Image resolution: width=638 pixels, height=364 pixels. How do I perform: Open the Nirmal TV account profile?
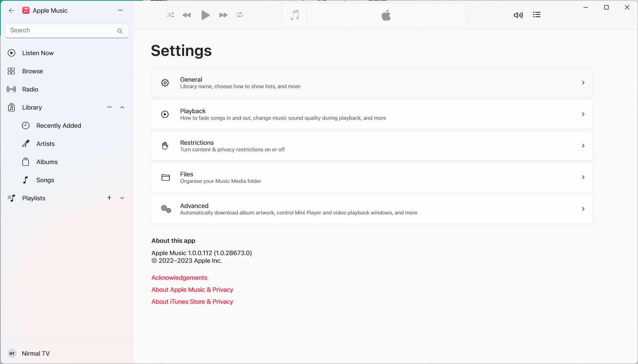pos(67,353)
